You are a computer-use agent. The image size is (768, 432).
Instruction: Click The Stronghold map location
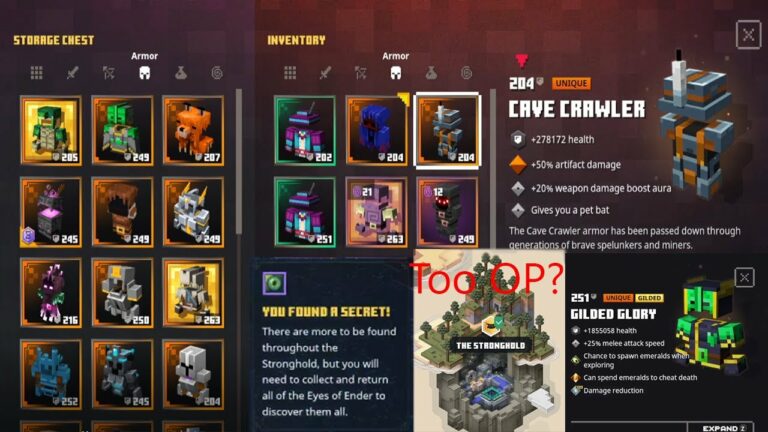pos(490,345)
